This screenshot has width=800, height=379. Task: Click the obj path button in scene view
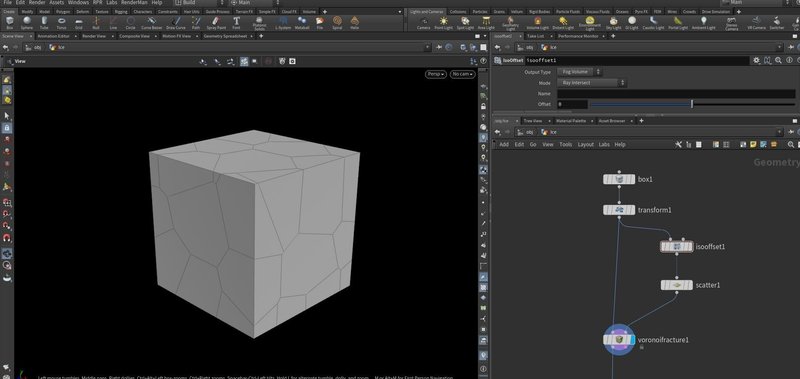(x=34, y=47)
